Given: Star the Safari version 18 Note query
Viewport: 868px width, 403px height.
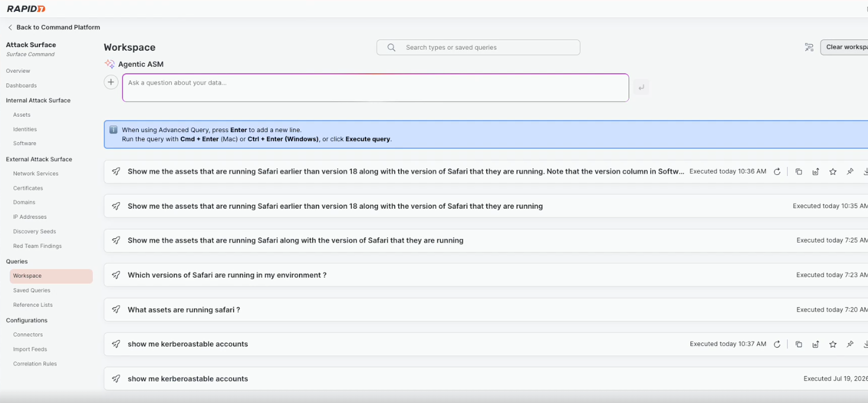Looking at the screenshot, I should point(832,172).
